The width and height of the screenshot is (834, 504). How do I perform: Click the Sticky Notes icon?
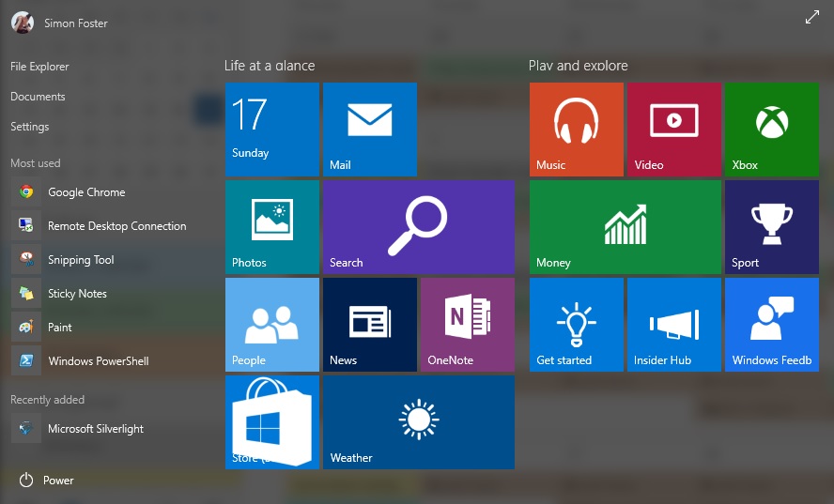[x=26, y=293]
